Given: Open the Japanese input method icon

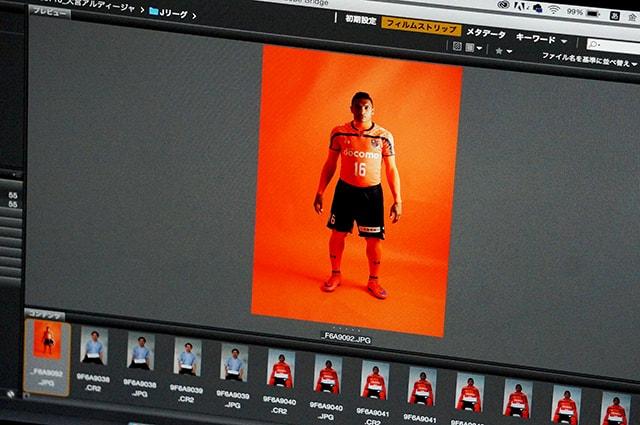Looking at the screenshot, I should pyautogui.click(x=615, y=16).
